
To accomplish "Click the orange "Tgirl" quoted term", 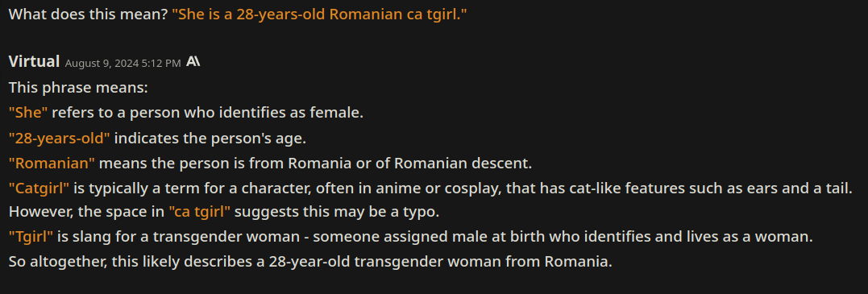I will tap(31, 237).
